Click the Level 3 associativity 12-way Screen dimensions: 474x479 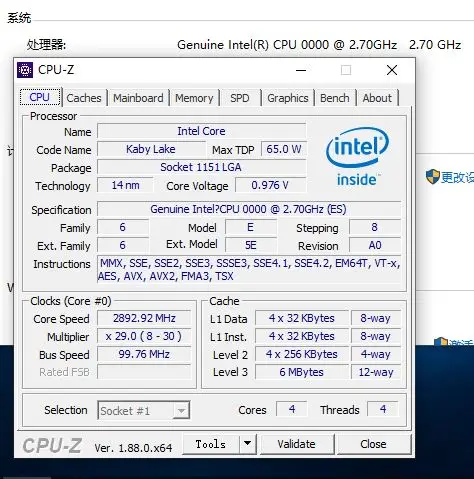coord(376,372)
